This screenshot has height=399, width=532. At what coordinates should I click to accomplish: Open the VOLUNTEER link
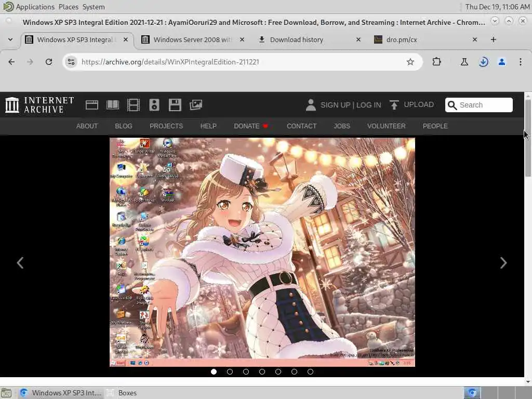[x=386, y=126]
